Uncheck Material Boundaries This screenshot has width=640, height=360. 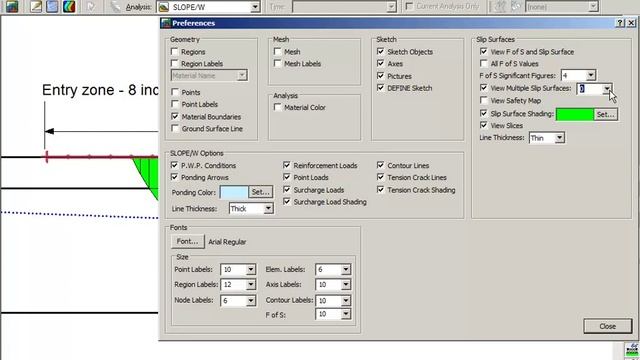(175, 116)
